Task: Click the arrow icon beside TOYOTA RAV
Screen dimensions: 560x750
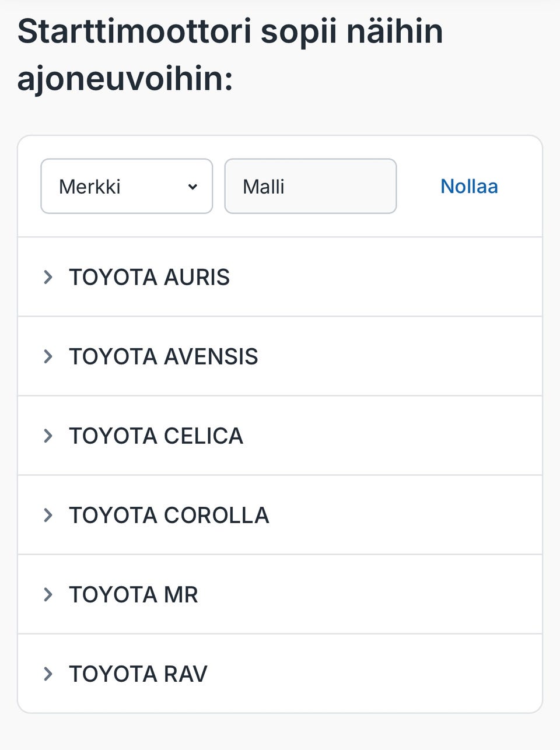Action: click(x=48, y=674)
